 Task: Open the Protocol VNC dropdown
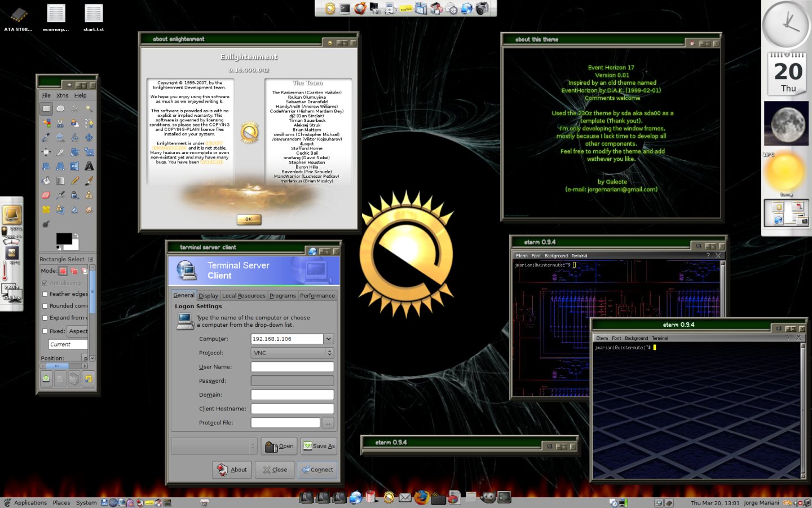click(292, 353)
